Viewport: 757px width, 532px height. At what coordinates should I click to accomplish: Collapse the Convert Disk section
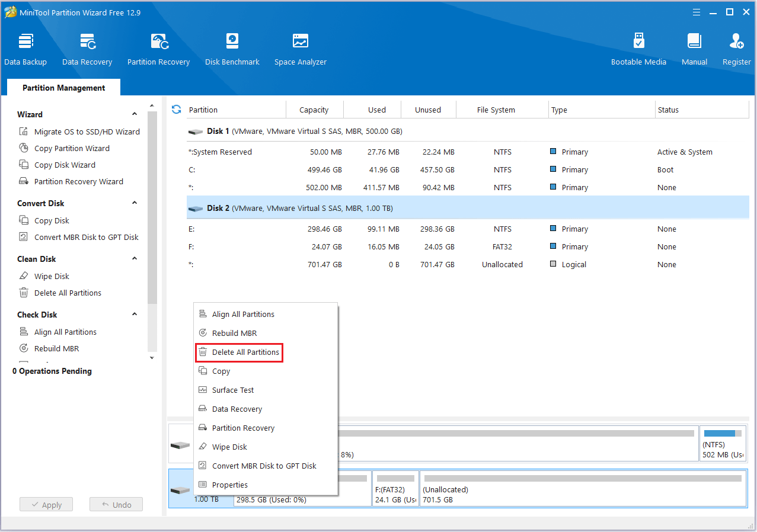(x=135, y=203)
